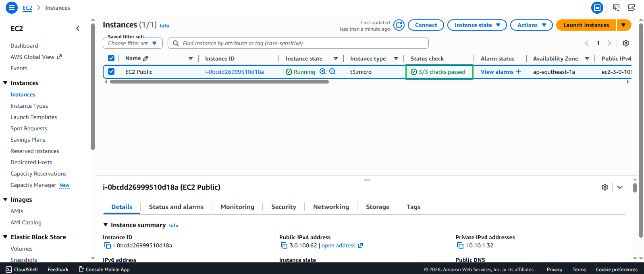Click the Connect button
Image resolution: width=644 pixels, height=274 pixels.
[426, 25]
